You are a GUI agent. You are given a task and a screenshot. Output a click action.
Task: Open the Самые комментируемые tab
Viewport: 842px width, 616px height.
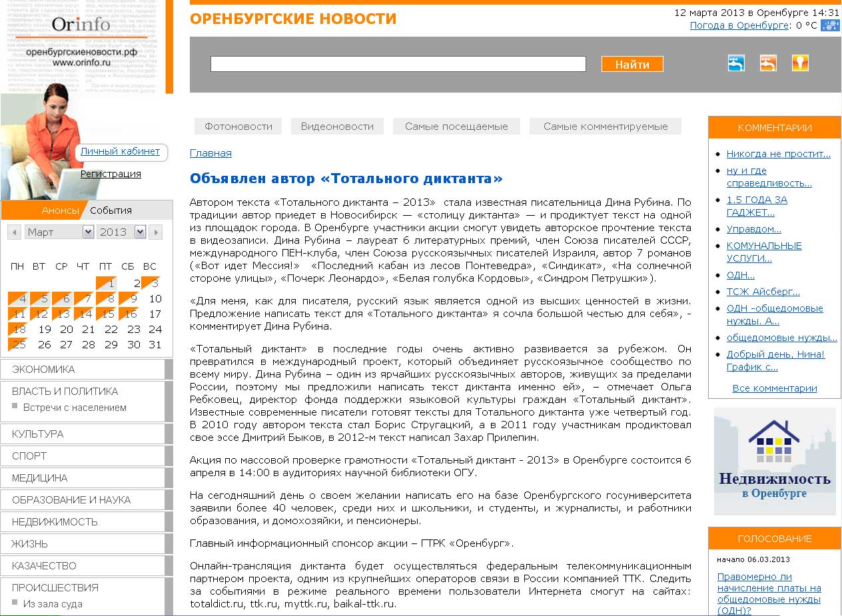[x=606, y=127]
